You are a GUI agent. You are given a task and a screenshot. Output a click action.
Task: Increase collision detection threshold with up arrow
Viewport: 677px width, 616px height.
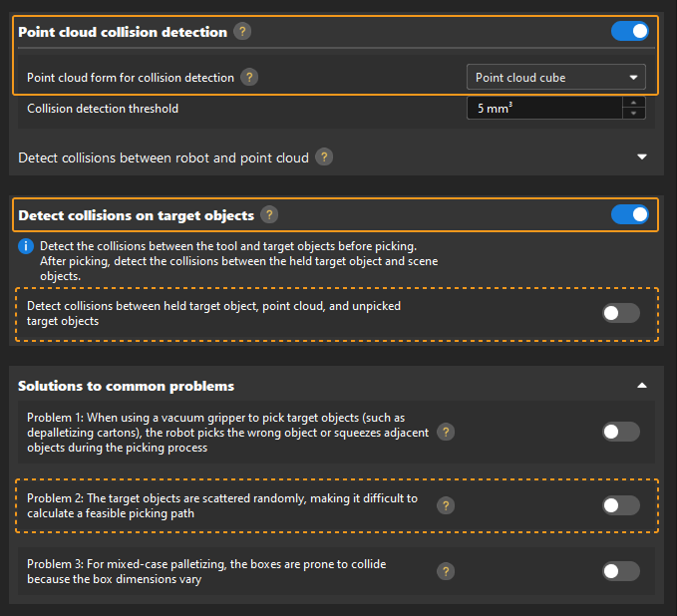pyautogui.click(x=632, y=102)
